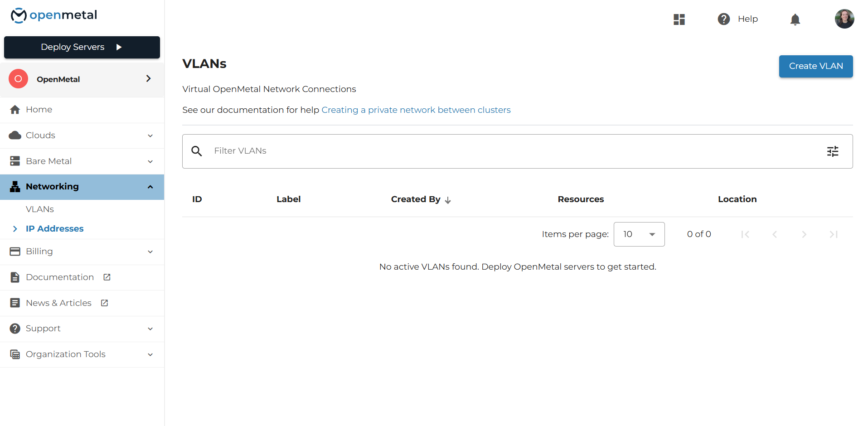Viewport: 868px width, 426px height.
Task: Click the Deploy Servers button
Action: tap(82, 47)
